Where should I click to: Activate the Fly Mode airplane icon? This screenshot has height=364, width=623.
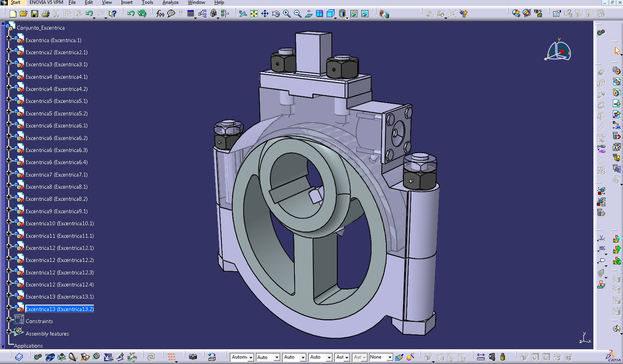click(243, 14)
